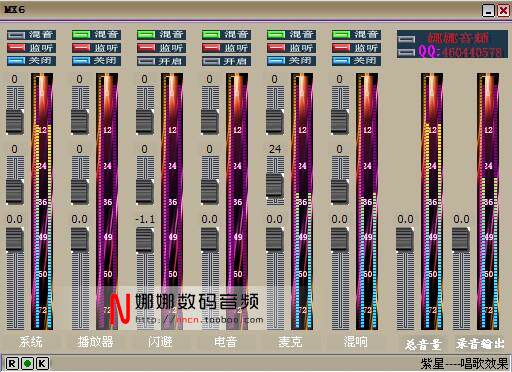Enable 监听 for the 麦克 channel
The width and height of the screenshot is (512, 372).
point(291,48)
